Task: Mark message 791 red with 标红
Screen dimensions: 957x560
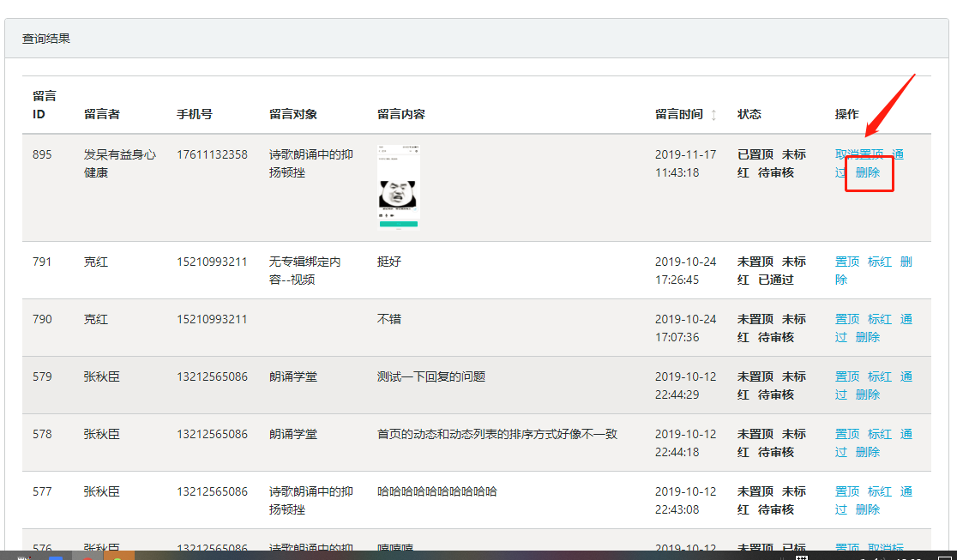Action: [x=880, y=262]
